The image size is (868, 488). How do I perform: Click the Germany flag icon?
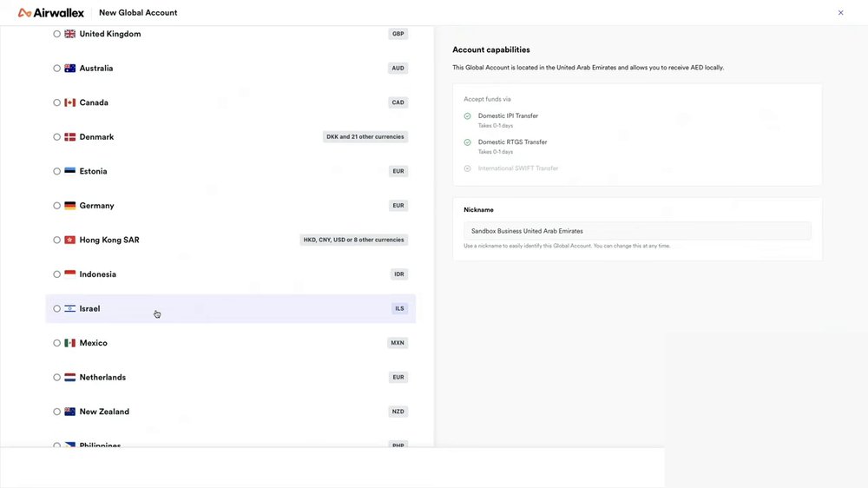[69, 206]
